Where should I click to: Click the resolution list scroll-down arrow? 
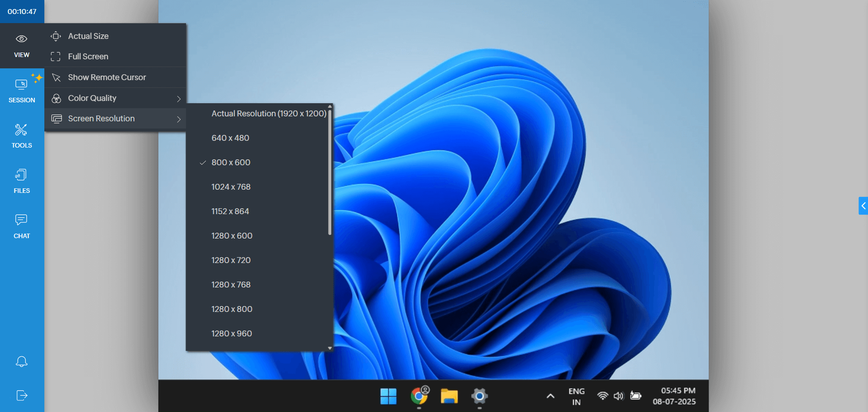(x=330, y=348)
